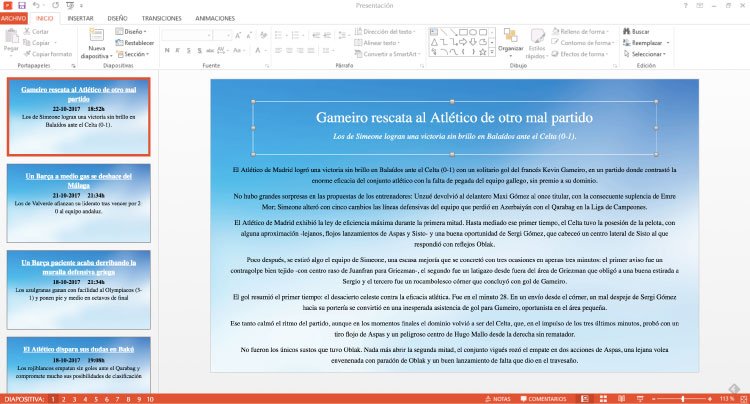Toggle NOTAS pane in status bar
This screenshot has height=404, width=750.
pyautogui.click(x=497, y=399)
